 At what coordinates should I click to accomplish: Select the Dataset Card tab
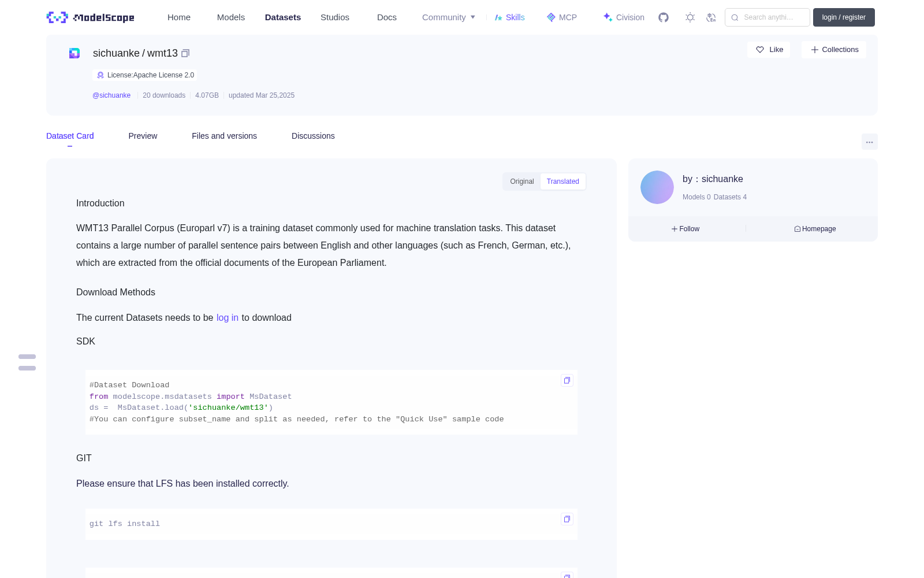click(70, 136)
